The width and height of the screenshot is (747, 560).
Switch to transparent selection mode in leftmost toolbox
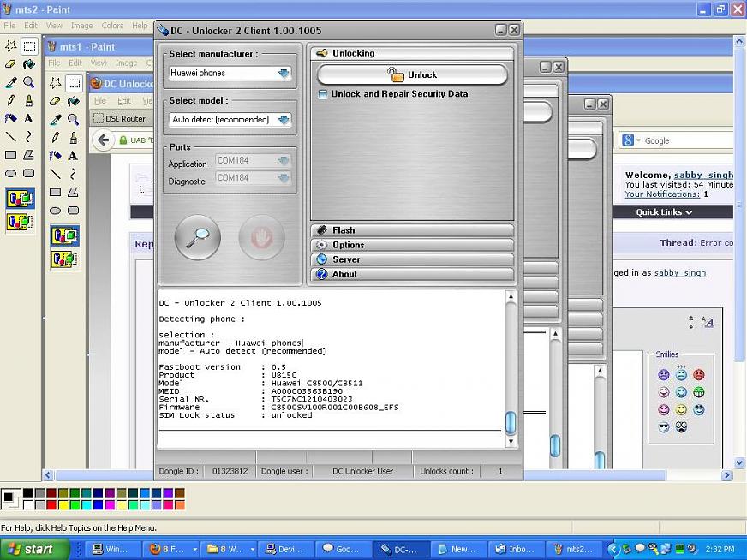20,221
